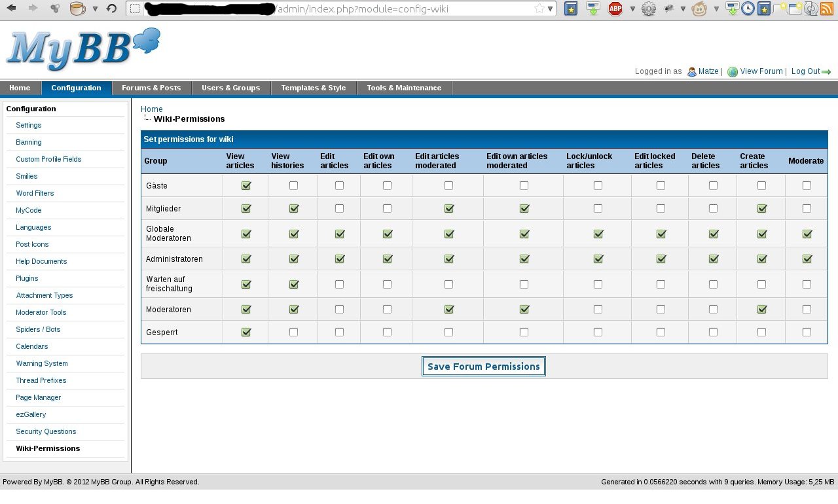Click the browser reload arrow icon
This screenshot has height=504, width=838.
(111, 9)
